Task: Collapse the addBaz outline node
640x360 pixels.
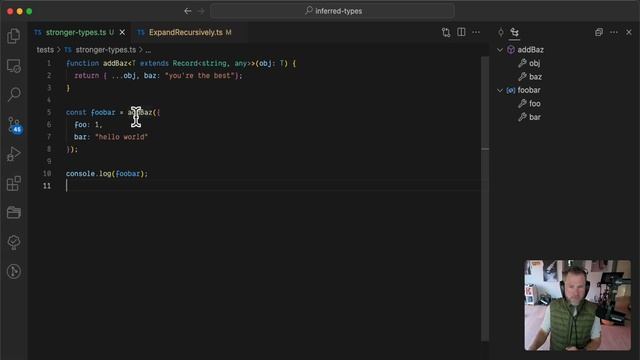Action: 500,50
